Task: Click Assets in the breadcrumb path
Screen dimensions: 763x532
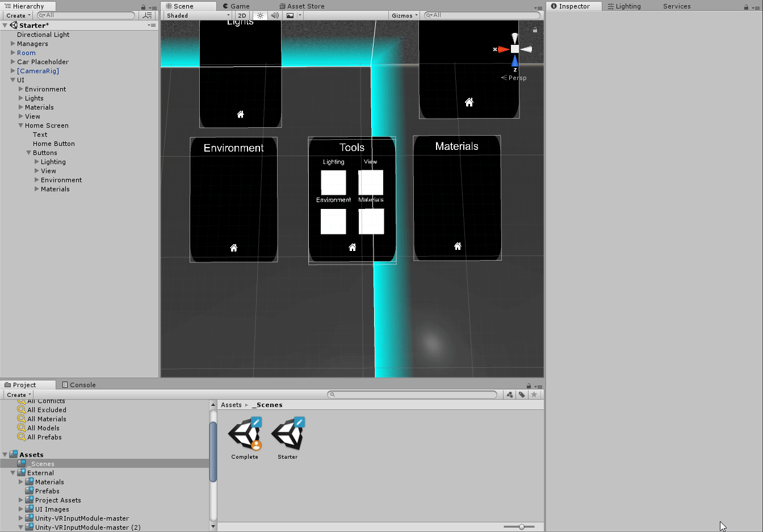Action: [231, 405]
